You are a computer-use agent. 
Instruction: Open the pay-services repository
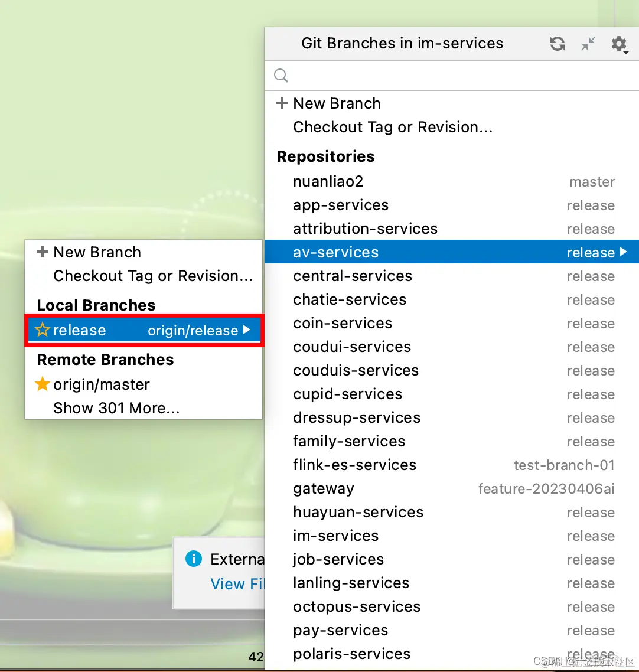(x=452, y=630)
